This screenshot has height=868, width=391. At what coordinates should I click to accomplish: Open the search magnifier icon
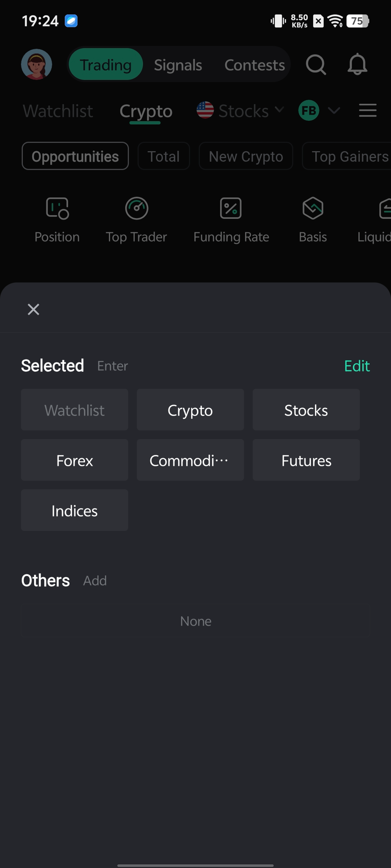(316, 64)
